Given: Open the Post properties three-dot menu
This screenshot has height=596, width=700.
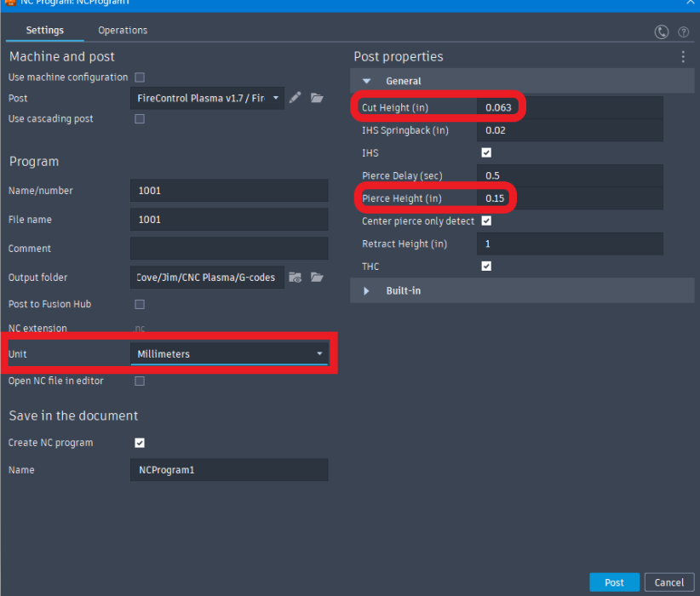Looking at the screenshot, I should coord(683,57).
